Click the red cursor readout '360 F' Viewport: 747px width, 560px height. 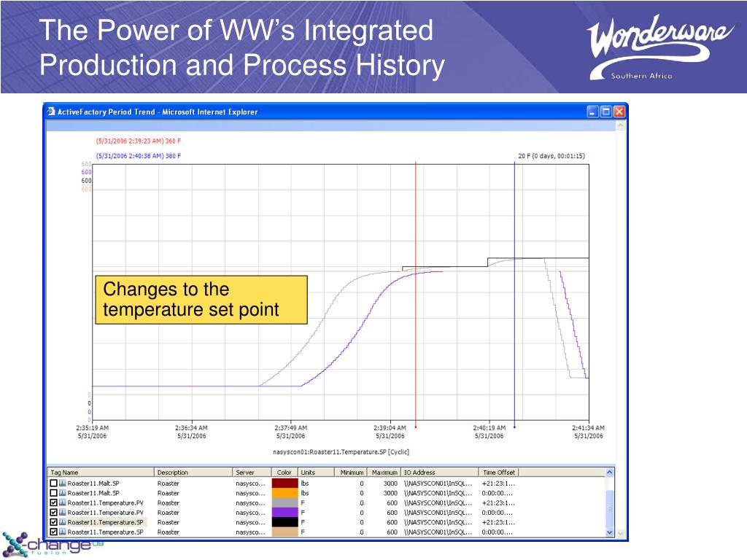(173, 141)
